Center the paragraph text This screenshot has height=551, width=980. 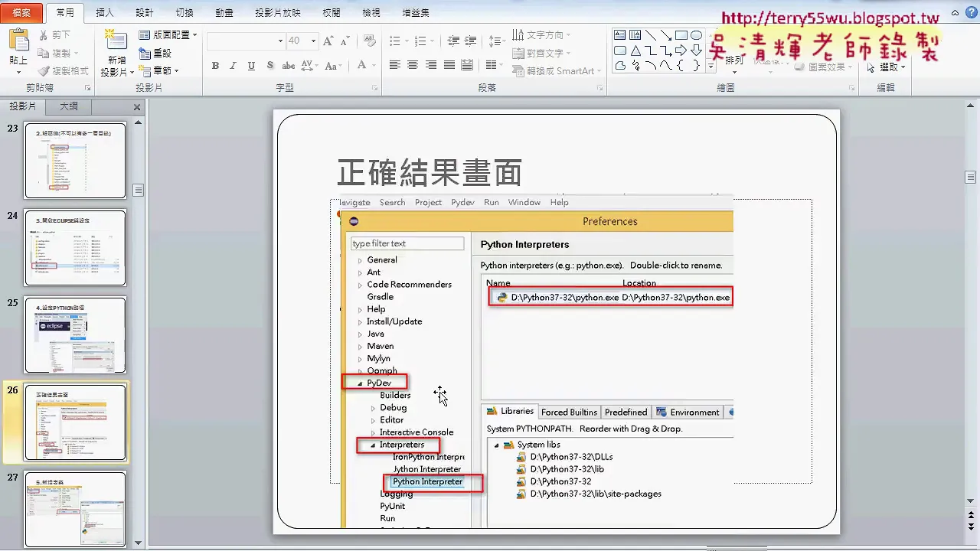click(413, 66)
